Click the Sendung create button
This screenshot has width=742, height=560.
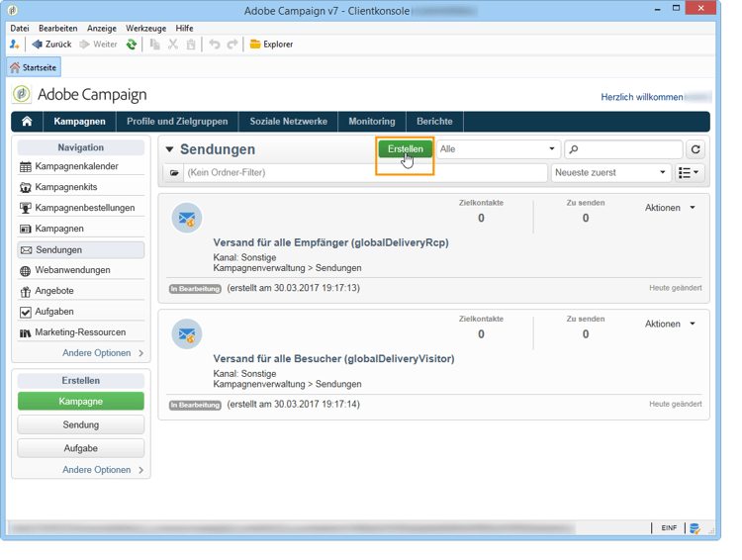[x=81, y=424]
